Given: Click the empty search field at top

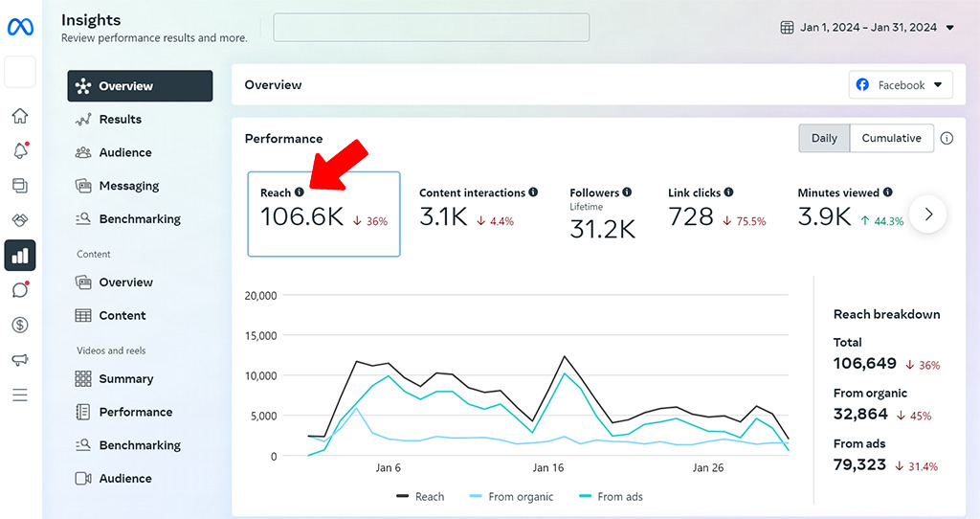Looking at the screenshot, I should pyautogui.click(x=431, y=28).
